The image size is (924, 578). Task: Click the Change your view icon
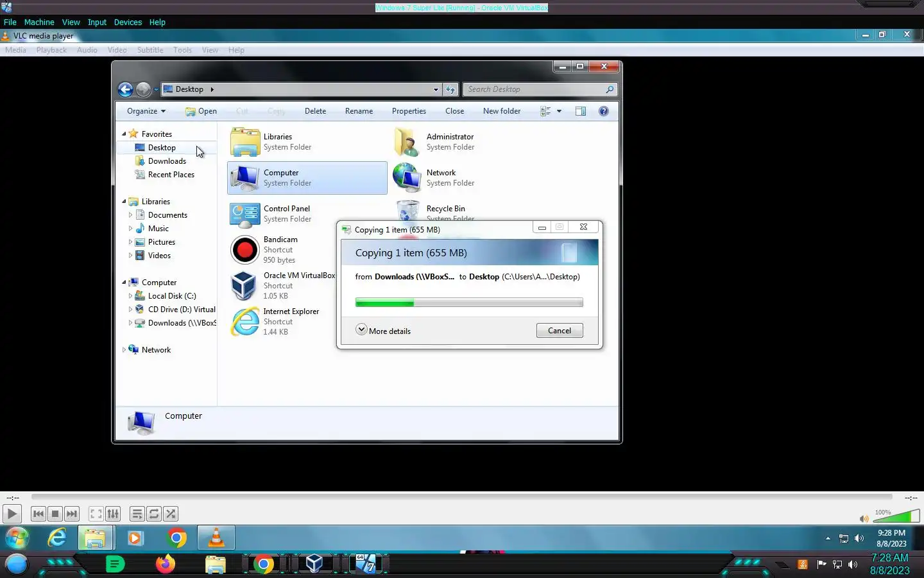coord(545,111)
